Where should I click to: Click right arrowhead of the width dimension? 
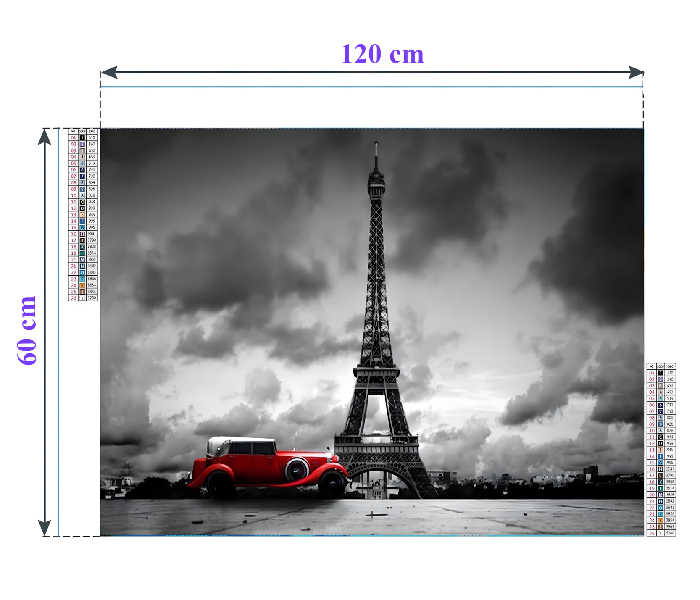[x=636, y=72]
